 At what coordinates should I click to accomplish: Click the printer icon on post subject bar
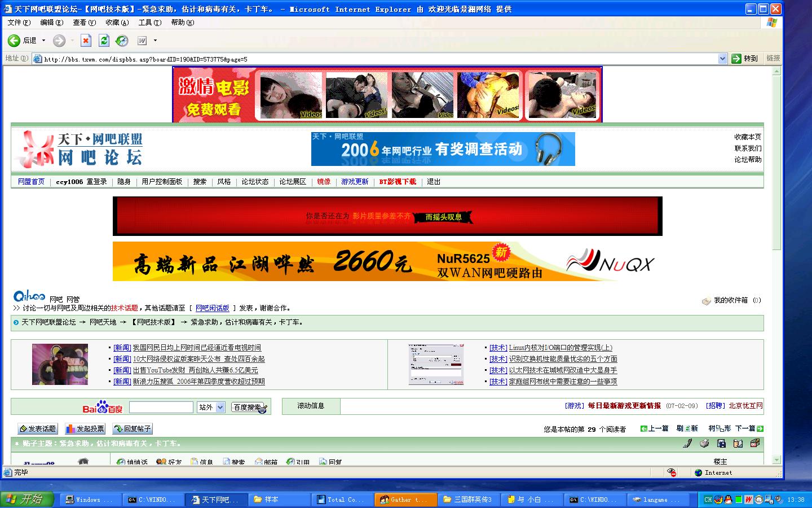pos(704,444)
